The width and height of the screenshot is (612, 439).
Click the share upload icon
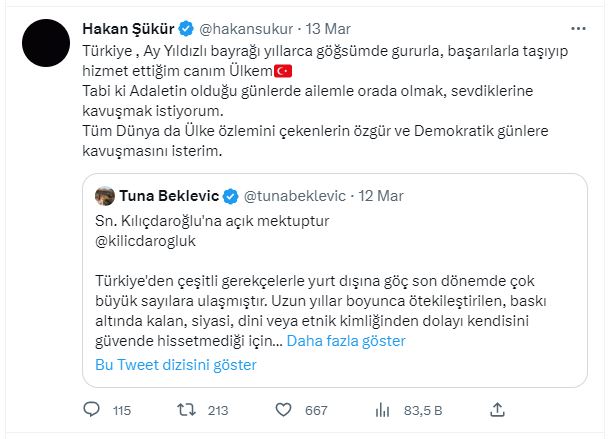(x=497, y=409)
